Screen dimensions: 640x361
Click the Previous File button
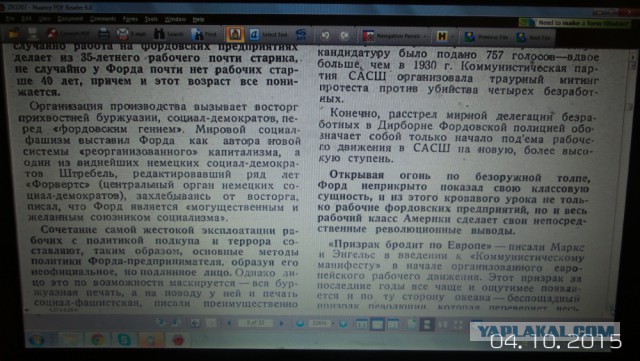[487, 37]
